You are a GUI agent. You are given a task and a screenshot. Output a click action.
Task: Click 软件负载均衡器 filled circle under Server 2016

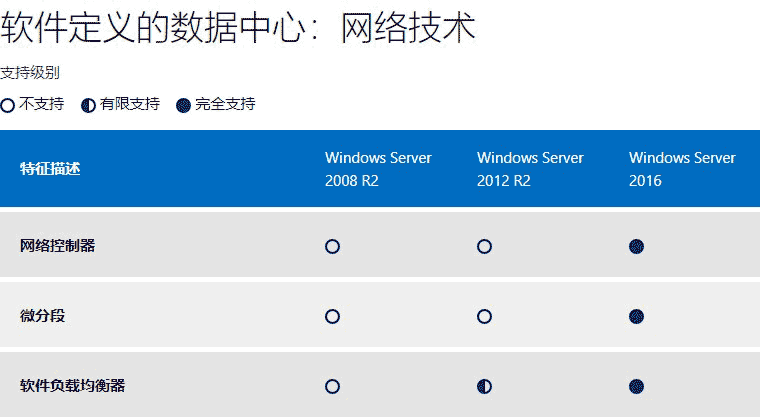[637, 386]
